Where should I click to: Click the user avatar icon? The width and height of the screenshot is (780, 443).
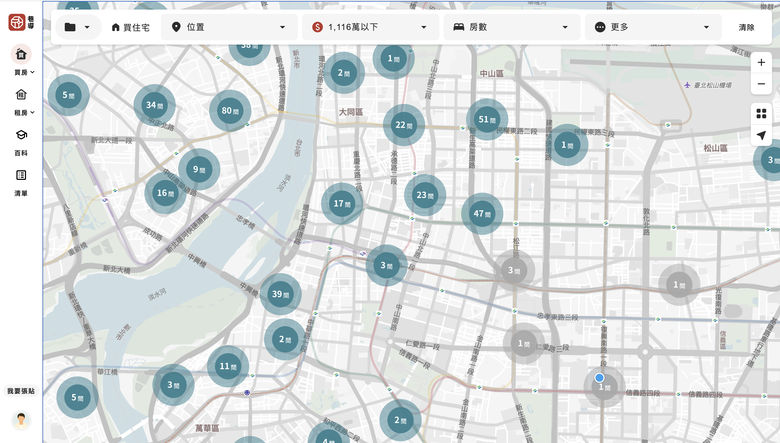point(21,421)
